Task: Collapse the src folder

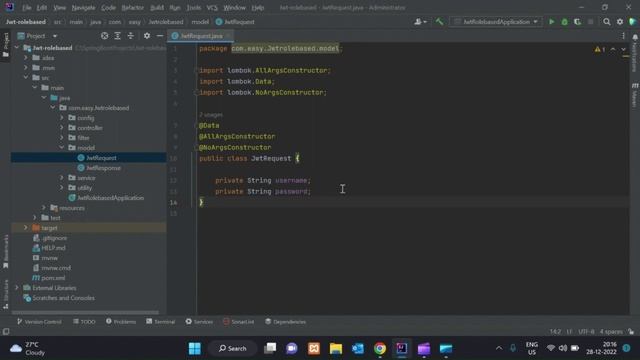Action: [x=26, y=78]
